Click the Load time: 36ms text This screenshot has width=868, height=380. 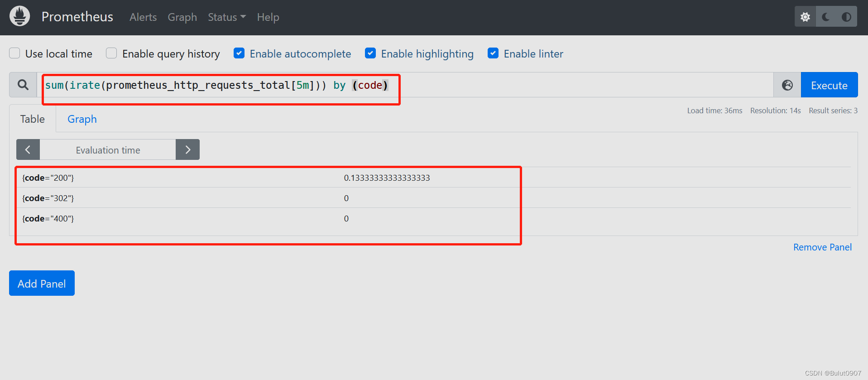coord(715,111)
